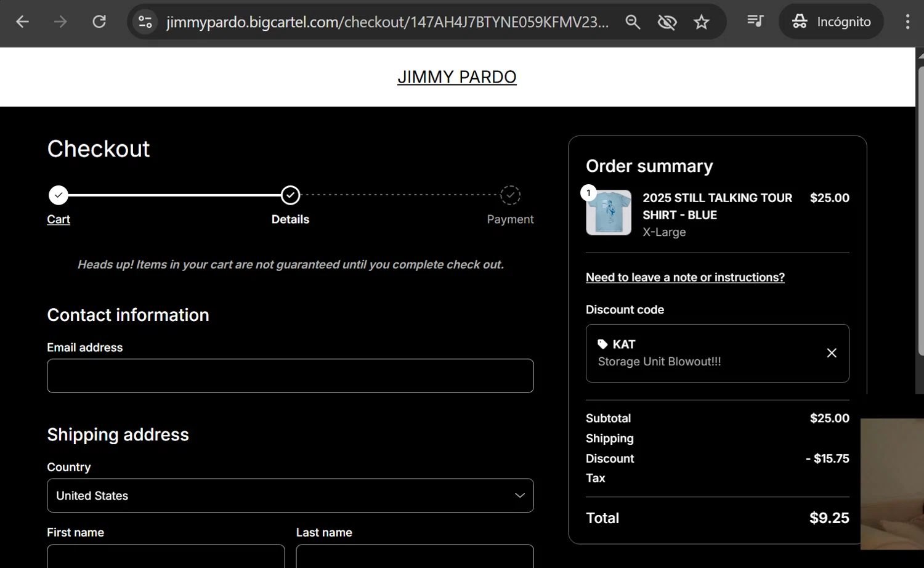Viewport: 924px width, 568px height.
Task: Click the Payment step label
Action: tap(510, 219)
